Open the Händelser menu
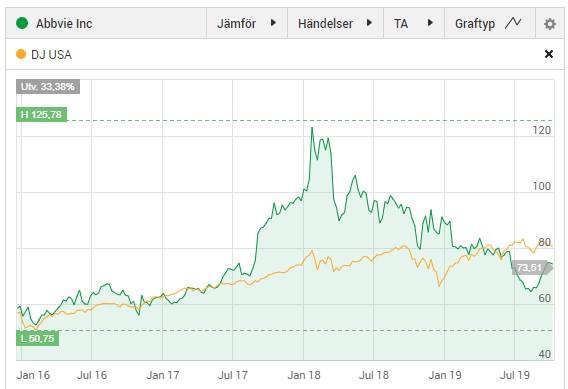This screenshot has height=389, width=568. (x=335, y=24)
